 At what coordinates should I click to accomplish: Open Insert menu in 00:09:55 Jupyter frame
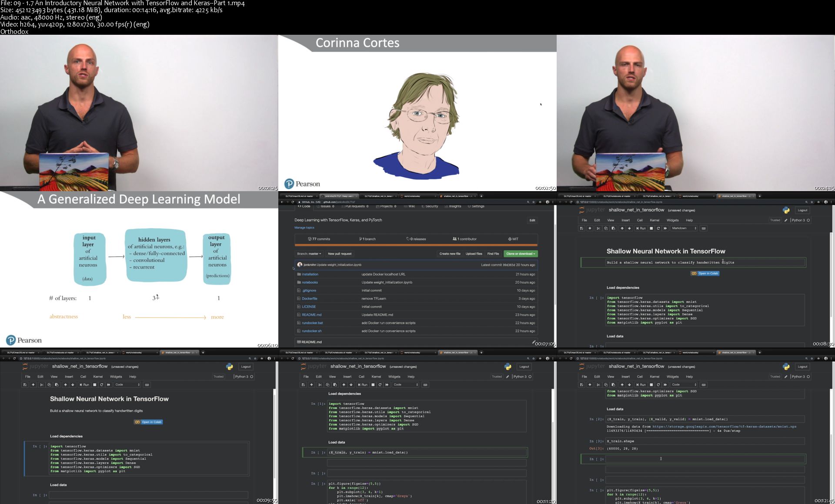click(x=69, y=377)
